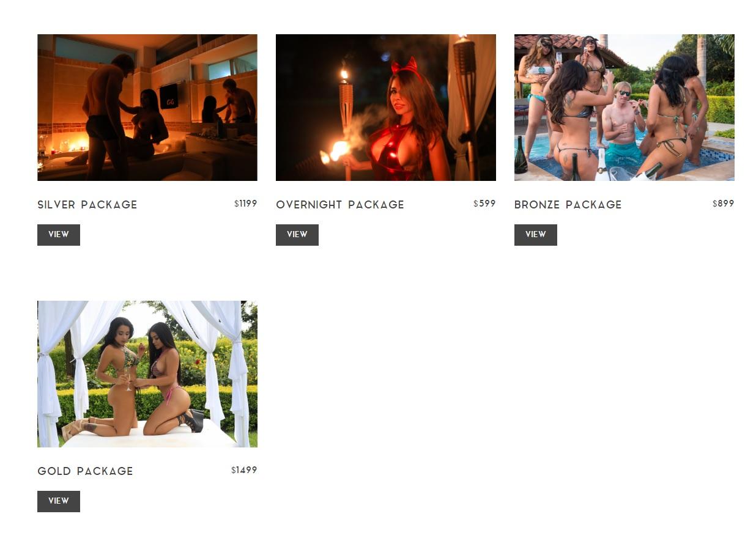
Task: Select the Gold Package heading text
Action: (x=86, y=471)
